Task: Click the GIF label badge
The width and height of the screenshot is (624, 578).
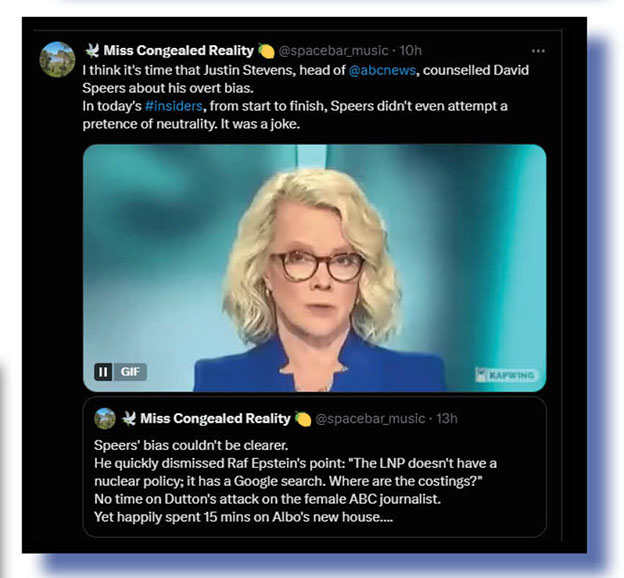Action: pos(130,372)
